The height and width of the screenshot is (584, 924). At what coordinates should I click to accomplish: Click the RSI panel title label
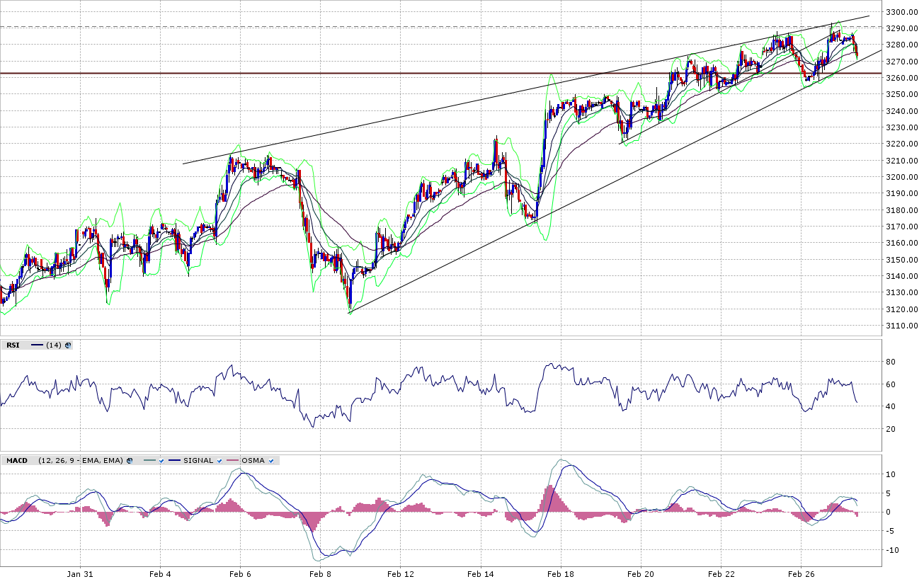[x=13, y=345]
